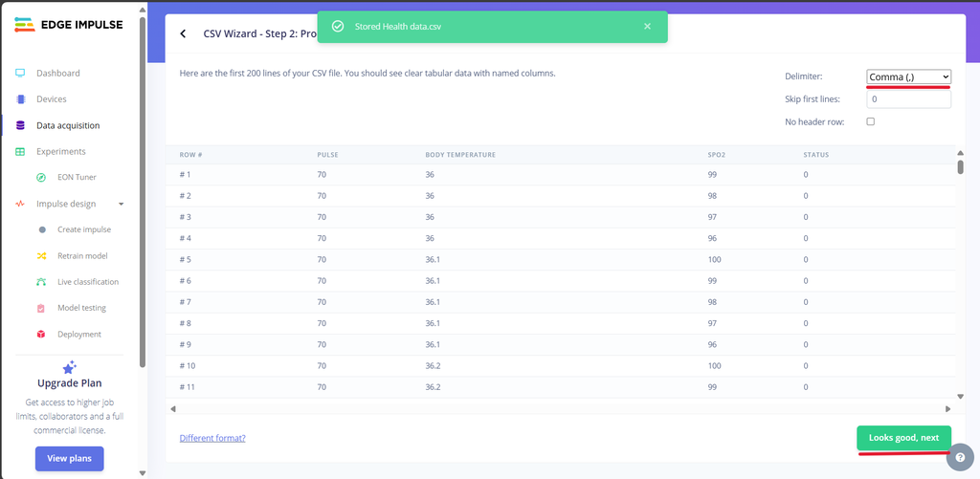
Task: Click the Experiments table icon
Action: pos(20,152)
